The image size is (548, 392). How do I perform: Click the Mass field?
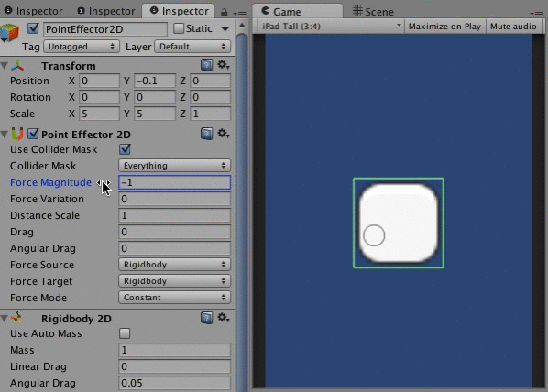175,350
